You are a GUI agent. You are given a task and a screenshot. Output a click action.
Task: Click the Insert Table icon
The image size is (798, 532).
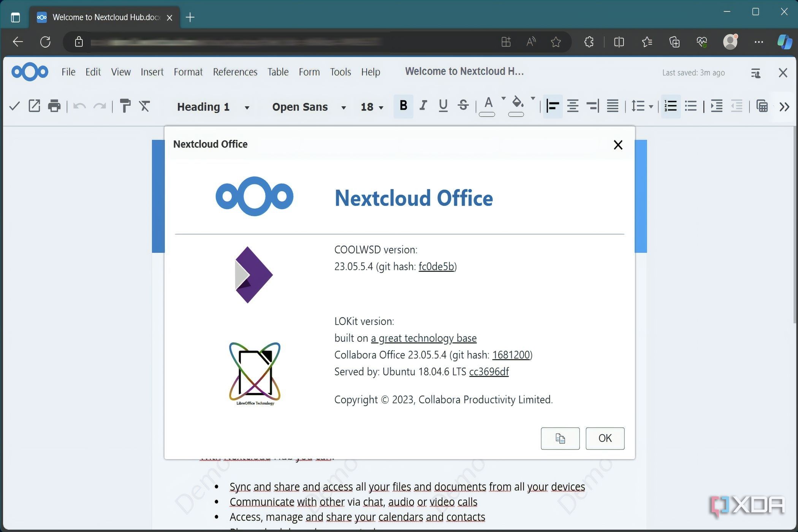[x=762, y=106]
